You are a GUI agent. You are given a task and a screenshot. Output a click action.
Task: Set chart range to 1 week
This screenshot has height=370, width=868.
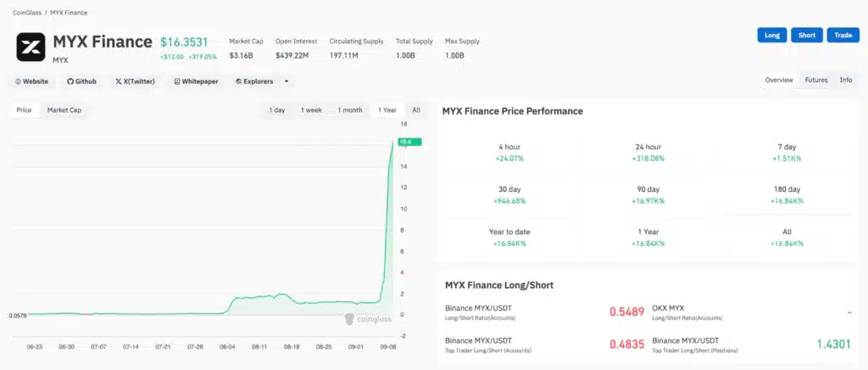point(311,110)
